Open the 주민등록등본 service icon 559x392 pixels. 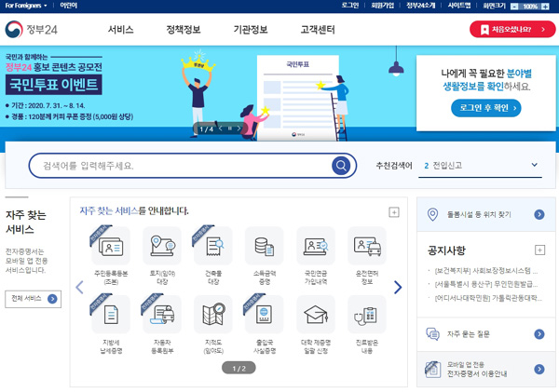pyautogui.click(x=111, y=246)
